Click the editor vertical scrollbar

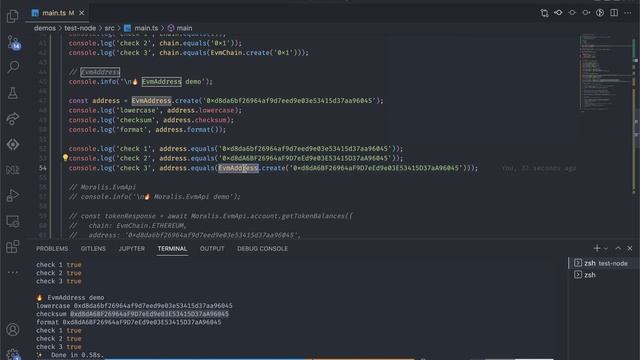coord(636,135)
